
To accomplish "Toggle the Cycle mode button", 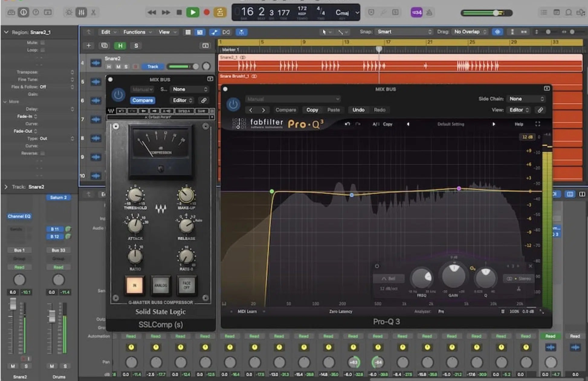I will point(220,12).
